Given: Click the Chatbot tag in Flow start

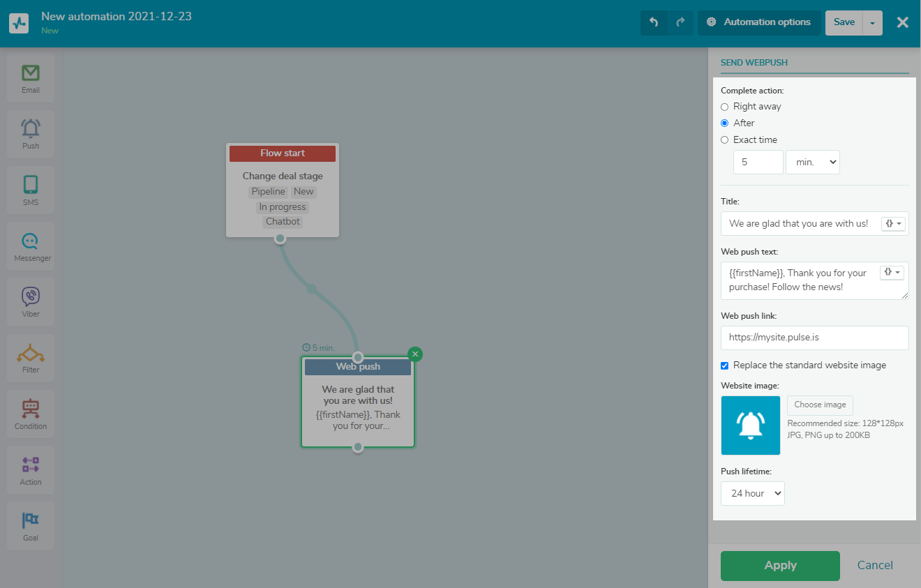Looking at the screenshot, I should (x=283, y=222).
